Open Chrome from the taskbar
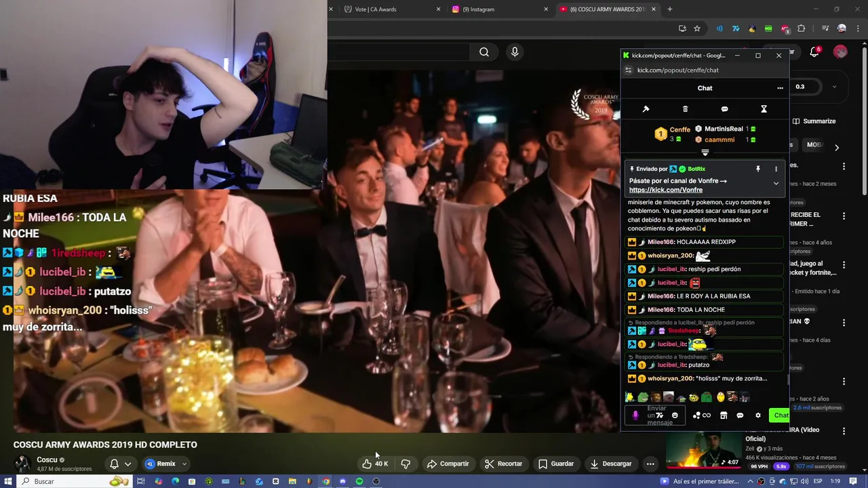The image size is (868, 488). point(325,481)
